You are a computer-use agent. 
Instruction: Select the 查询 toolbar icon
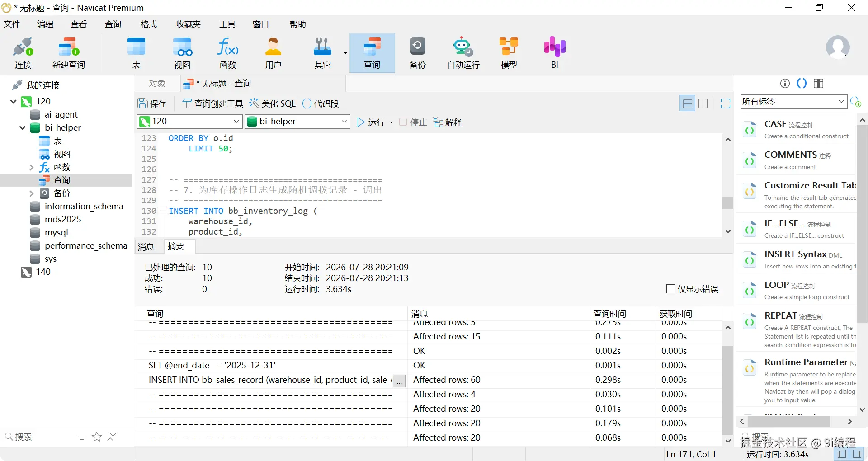372,53
